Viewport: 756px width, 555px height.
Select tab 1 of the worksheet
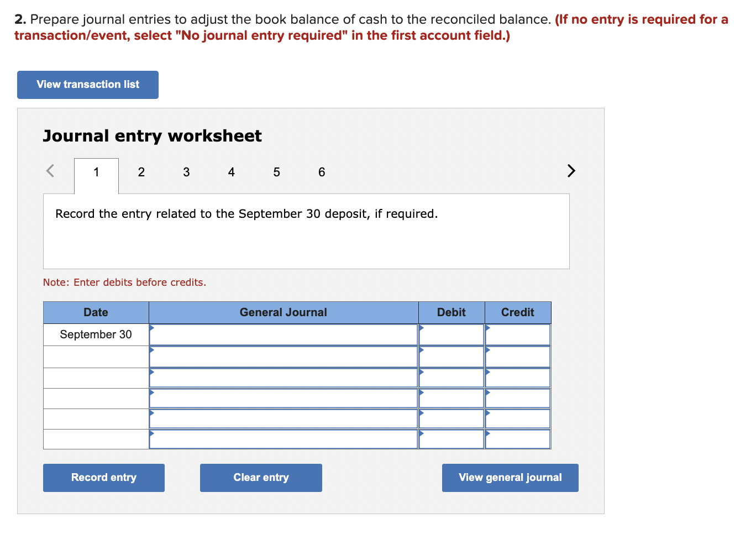coord(96,172)
